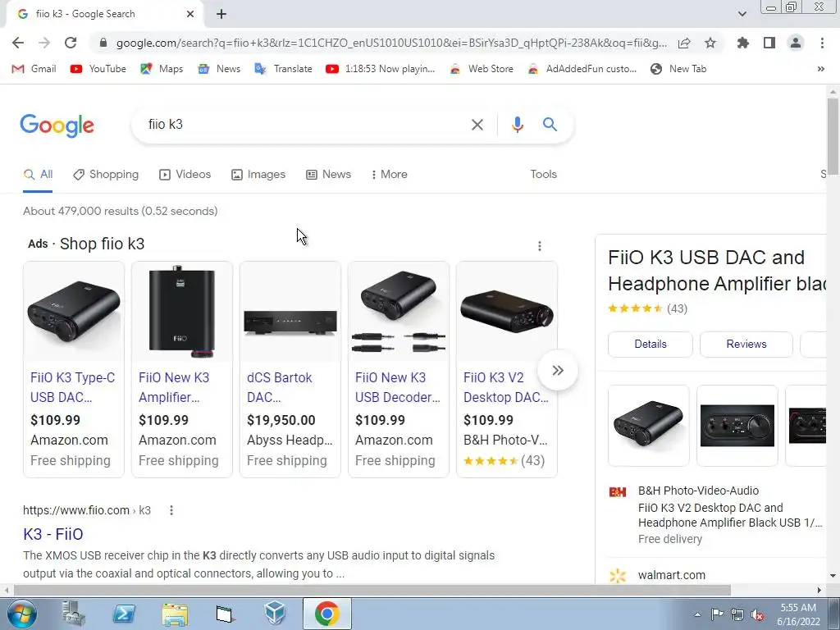Open the B&H Photo-Video-Audio seller listing
The image size is (840, 630).
point(718,514)
